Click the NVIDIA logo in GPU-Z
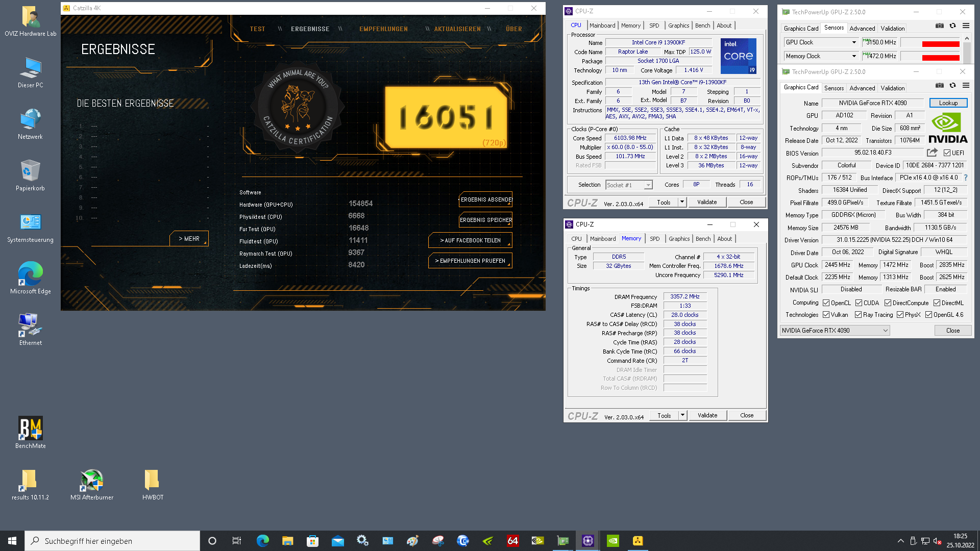The image size is (980, 551). point(948,129)
